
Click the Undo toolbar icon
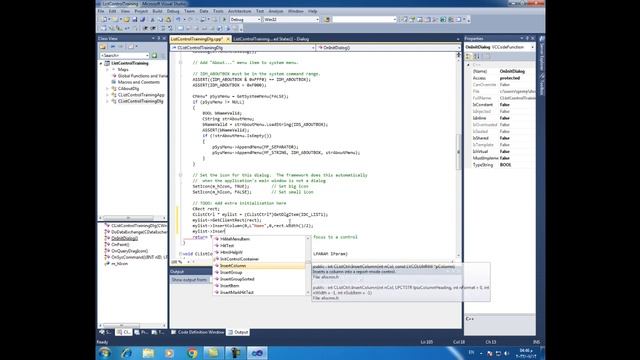(x=178, y=20)
